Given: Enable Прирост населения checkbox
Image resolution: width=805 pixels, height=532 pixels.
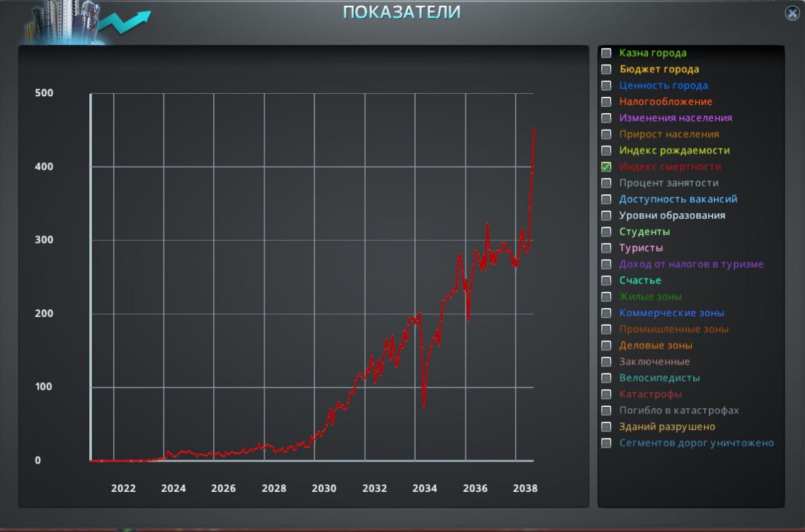Looking at the screenshot, I should point(606,134).
